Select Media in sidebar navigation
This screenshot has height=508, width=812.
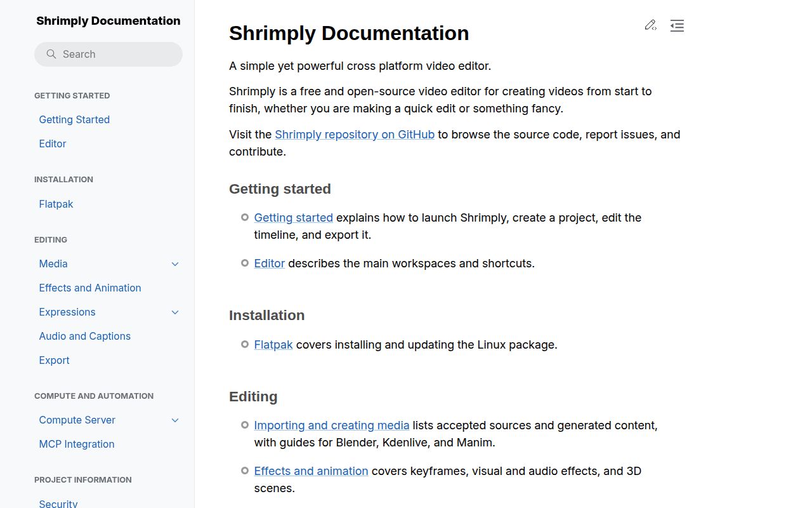53,264
